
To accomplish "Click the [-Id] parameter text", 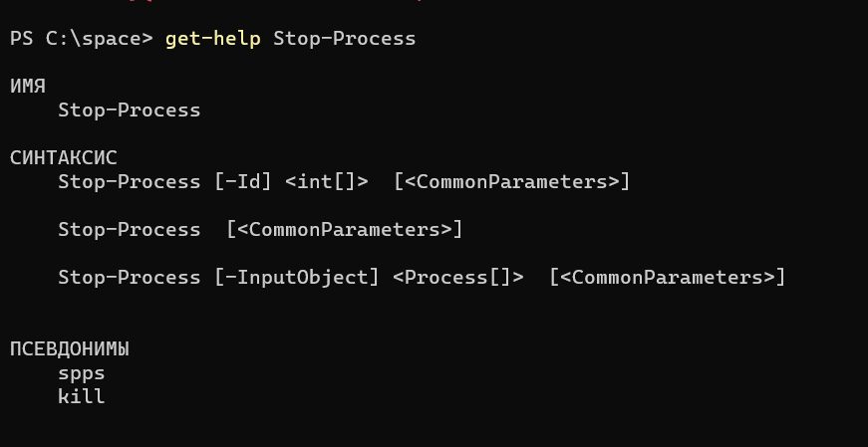I will [x=243, y=181].
